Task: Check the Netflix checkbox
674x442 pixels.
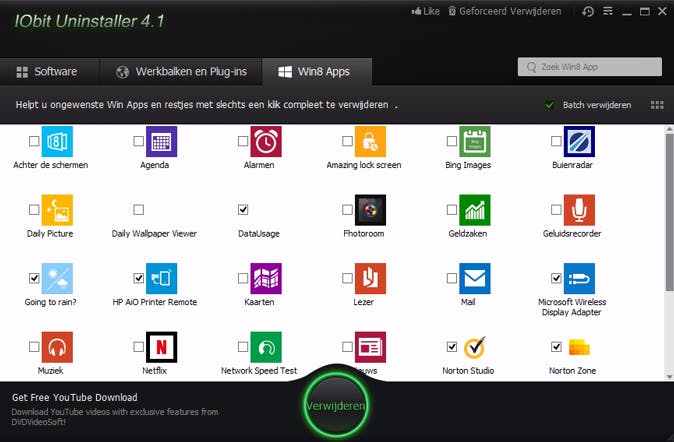Action: [138, 347]
